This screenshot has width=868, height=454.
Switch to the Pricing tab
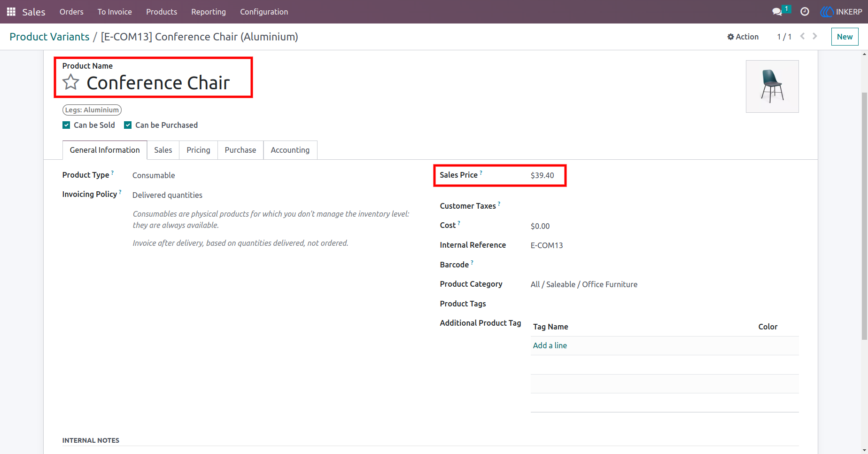point(198,150)
